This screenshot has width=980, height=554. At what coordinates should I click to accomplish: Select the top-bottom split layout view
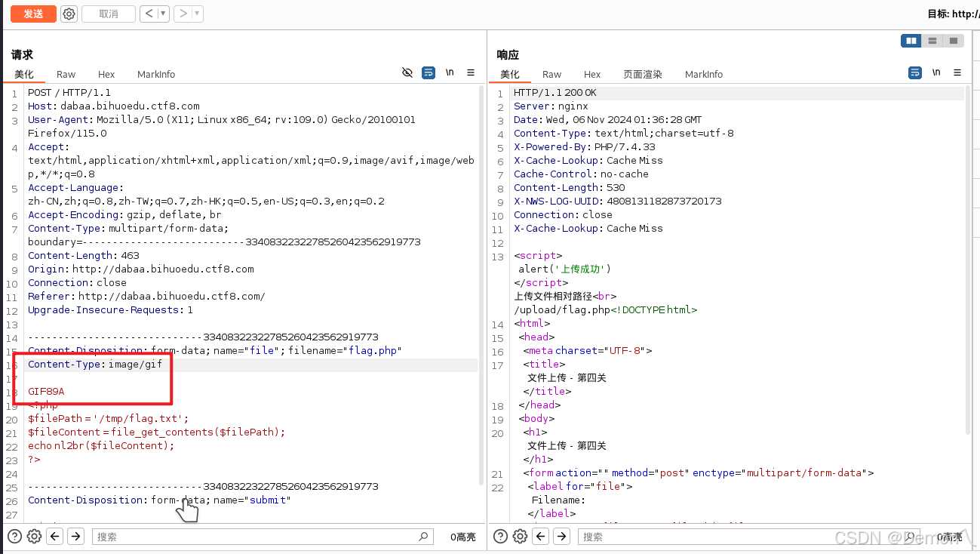[932, 41]
